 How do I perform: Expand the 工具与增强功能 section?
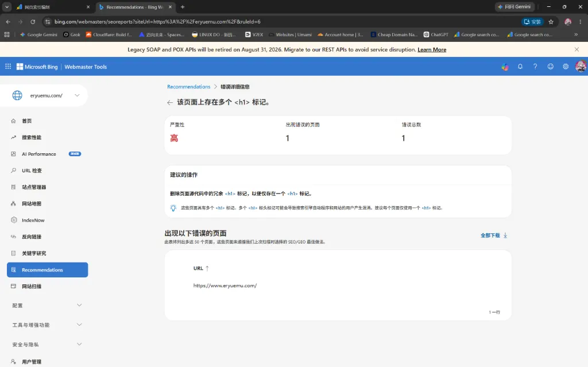47,325
